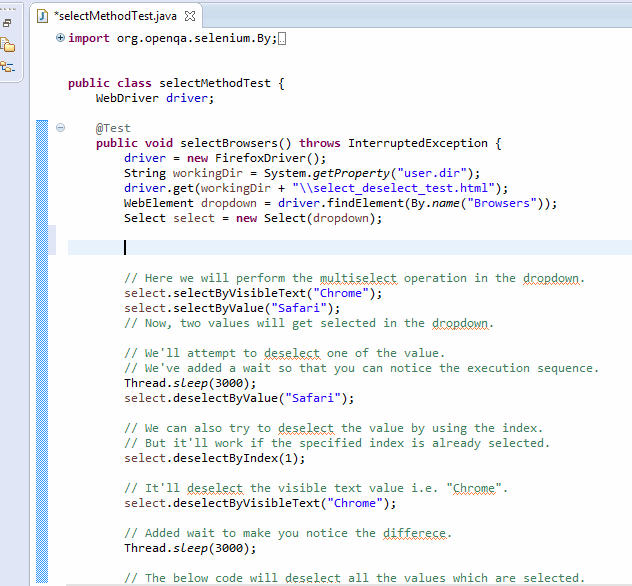
Task: Click the comment 'Added wait to make you notice the differece.'
Action: tap(288, 533)
